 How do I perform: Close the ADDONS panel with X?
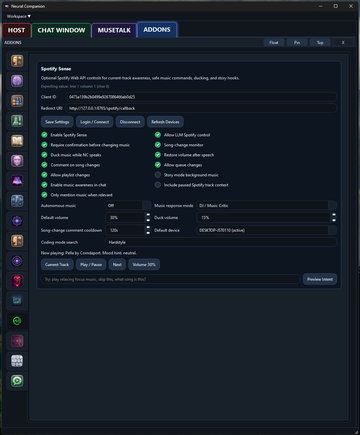pos(343,43)
